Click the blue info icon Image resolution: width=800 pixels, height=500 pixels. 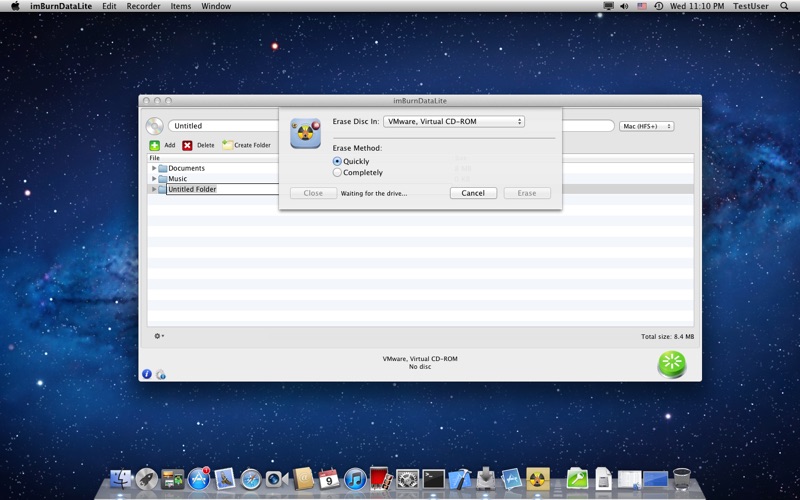[x=147, y=374]
